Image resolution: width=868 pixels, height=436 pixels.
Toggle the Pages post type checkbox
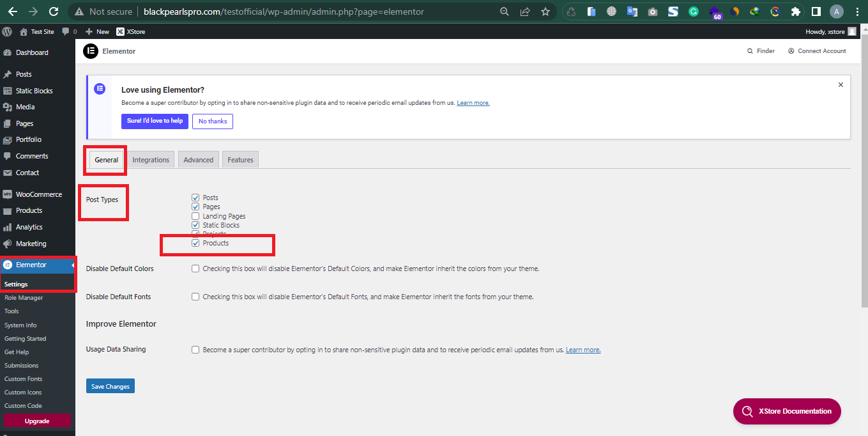(195, 206)
